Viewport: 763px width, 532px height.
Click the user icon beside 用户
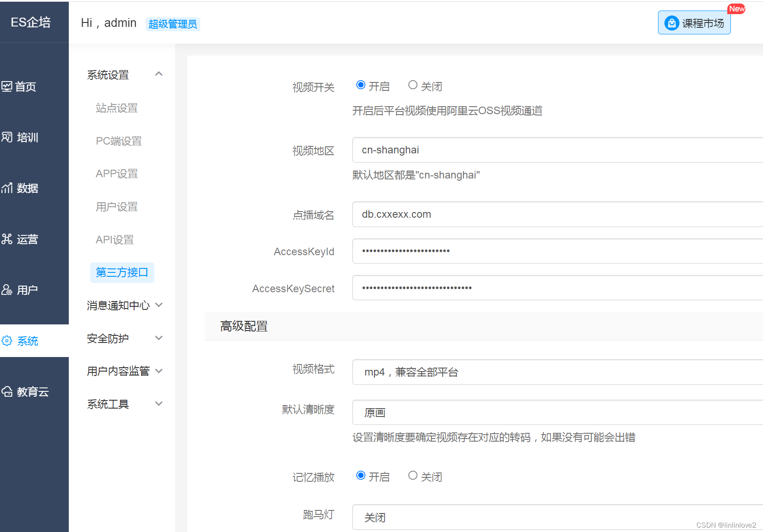tap(7, 290)
